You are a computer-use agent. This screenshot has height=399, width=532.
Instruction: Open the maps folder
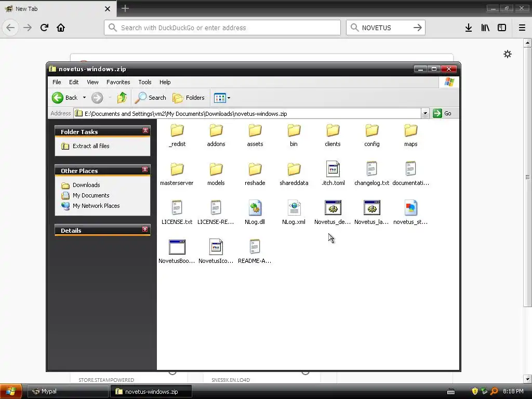tap(410, 135)
